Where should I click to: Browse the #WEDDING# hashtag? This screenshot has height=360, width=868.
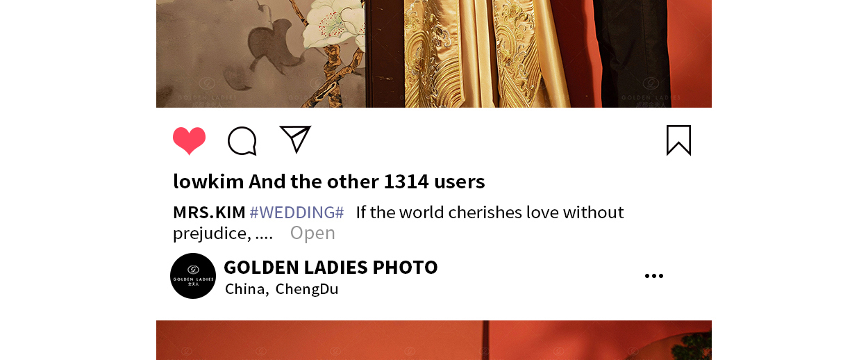297,212
